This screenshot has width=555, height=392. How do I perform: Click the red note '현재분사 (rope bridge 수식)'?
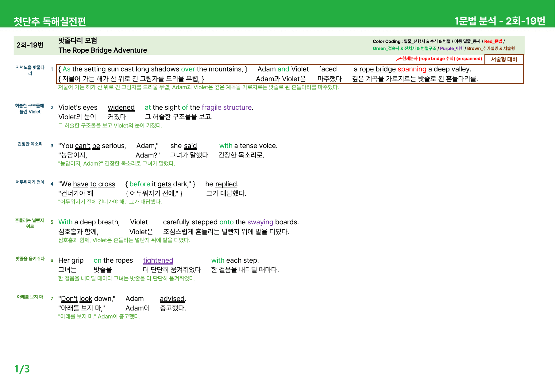click(429, 59)
